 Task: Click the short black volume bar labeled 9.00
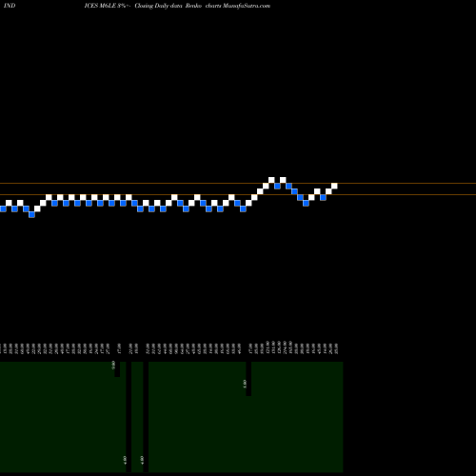[117, 369]
